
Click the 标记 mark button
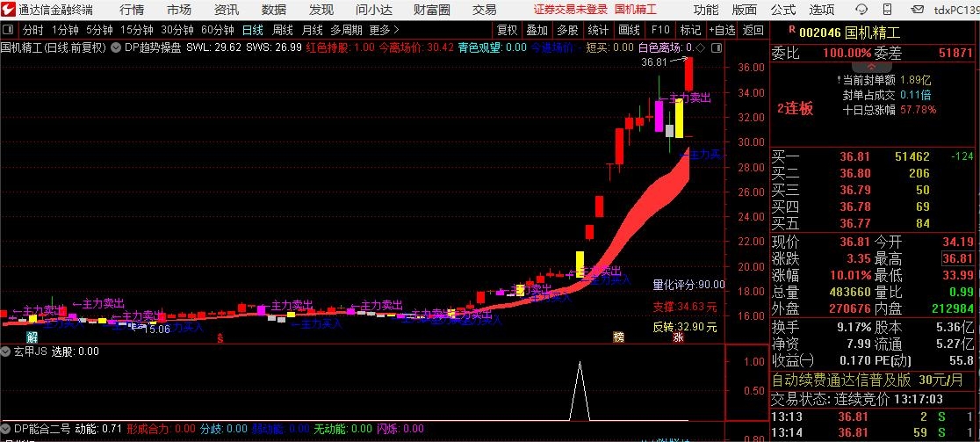pyautogui.click(x=690, y=30)
